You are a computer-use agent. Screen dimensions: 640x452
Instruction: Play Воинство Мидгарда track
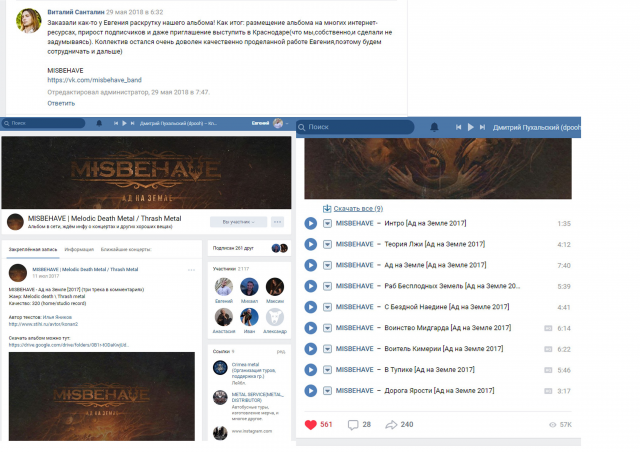tap(311, 328)
